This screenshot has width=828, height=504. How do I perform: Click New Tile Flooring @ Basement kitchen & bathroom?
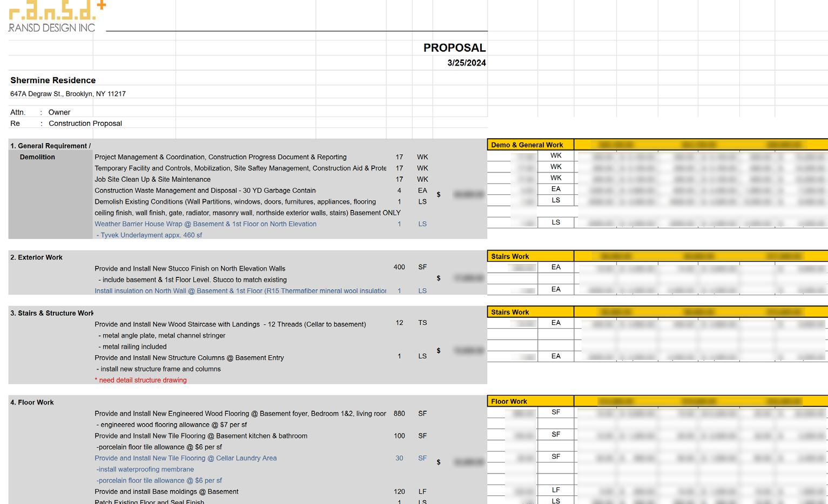point(201,436)
